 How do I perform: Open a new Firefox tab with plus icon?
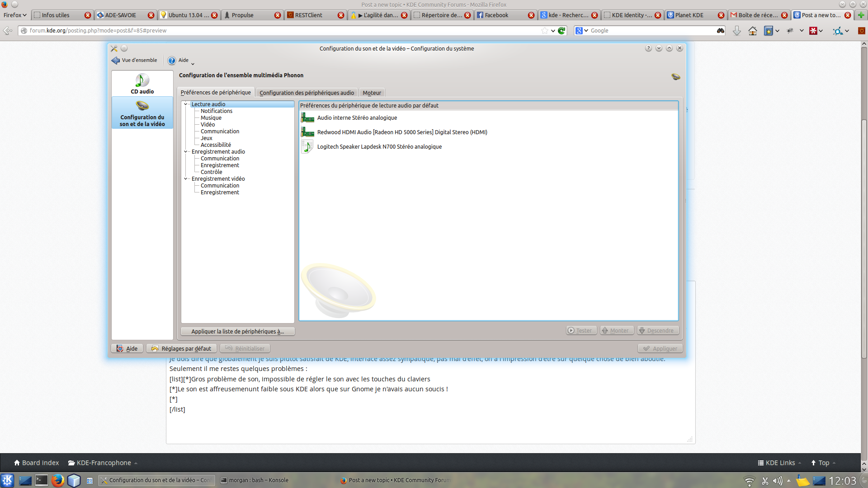click(x=861, y=15)
